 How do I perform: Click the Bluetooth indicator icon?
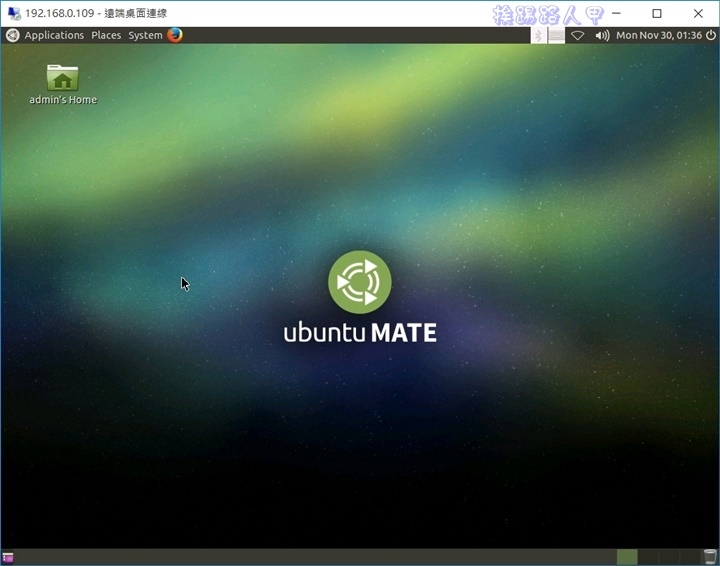coord(537,35)
